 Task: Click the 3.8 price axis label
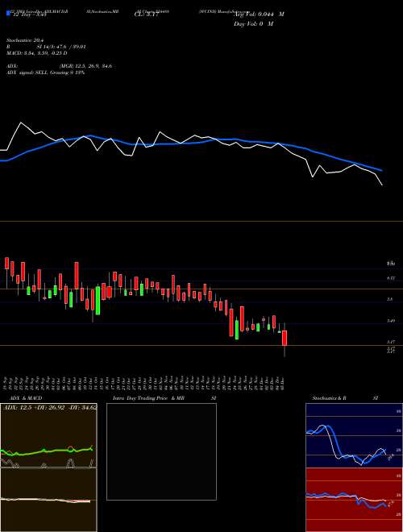click(390, 299)
